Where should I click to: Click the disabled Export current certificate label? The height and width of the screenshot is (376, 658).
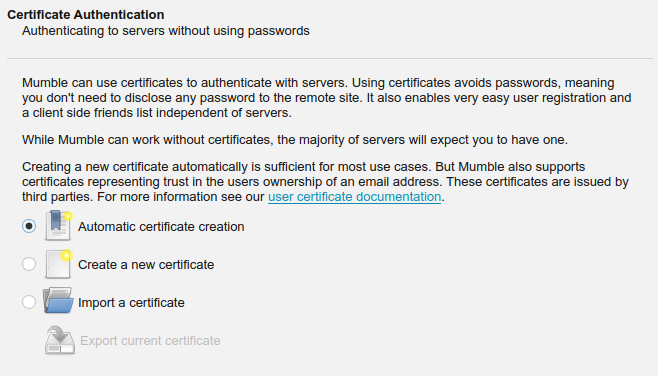click(x=150, y=341)
